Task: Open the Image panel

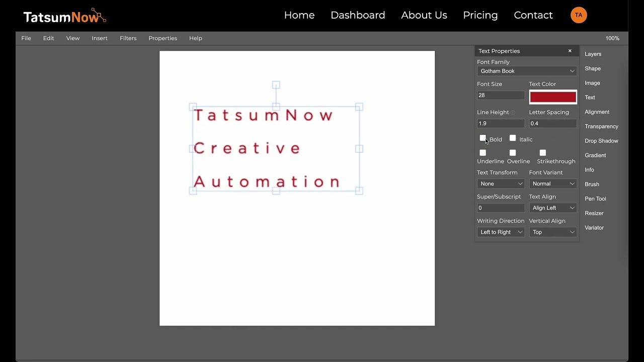Action: (592, 83)
